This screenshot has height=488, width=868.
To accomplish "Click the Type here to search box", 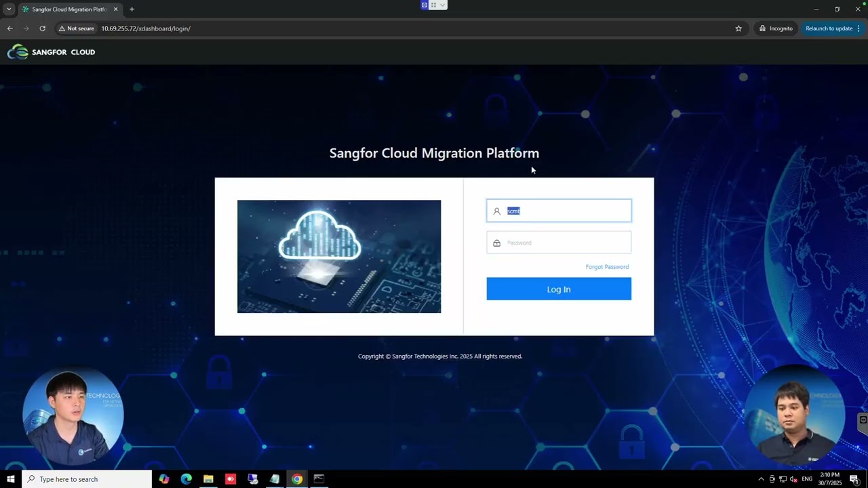I will click(x=87, y=479).
